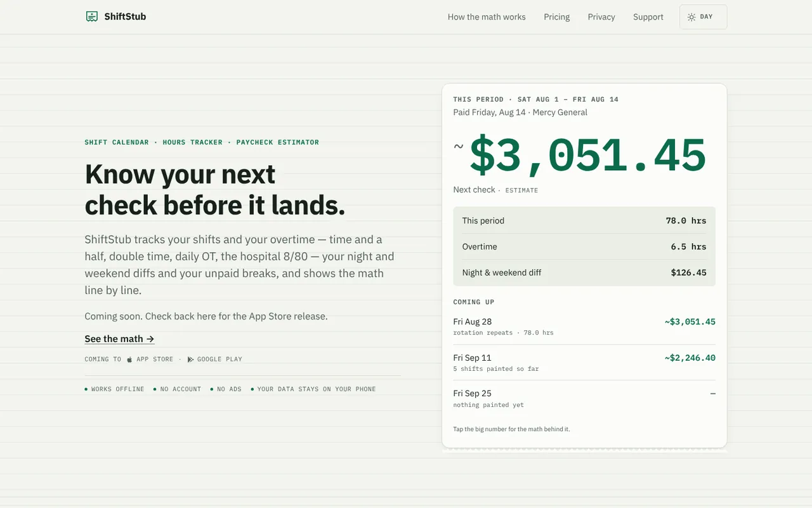This screenshot has height=508, width=812.
Task: Follow the See the math link
Action: click(x=119, y=339)
